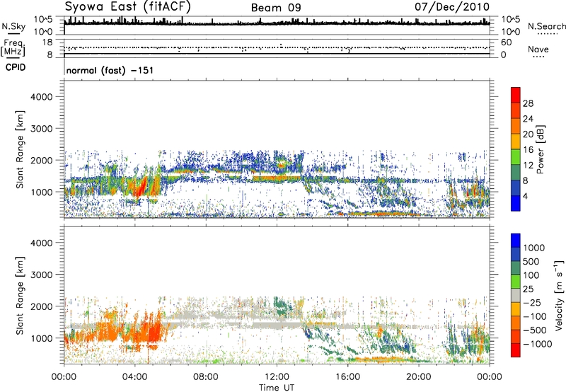Click the 'CPID' label
566x392 pixels.
tap(16, 67)
